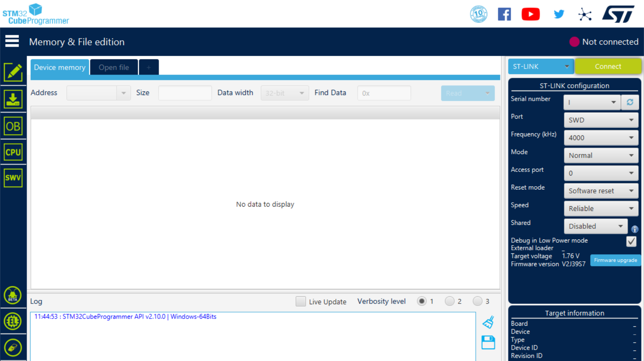Screen dimensions: 644x361
Task: Open the Mode Normal dropdown
Action: point(601,155)
